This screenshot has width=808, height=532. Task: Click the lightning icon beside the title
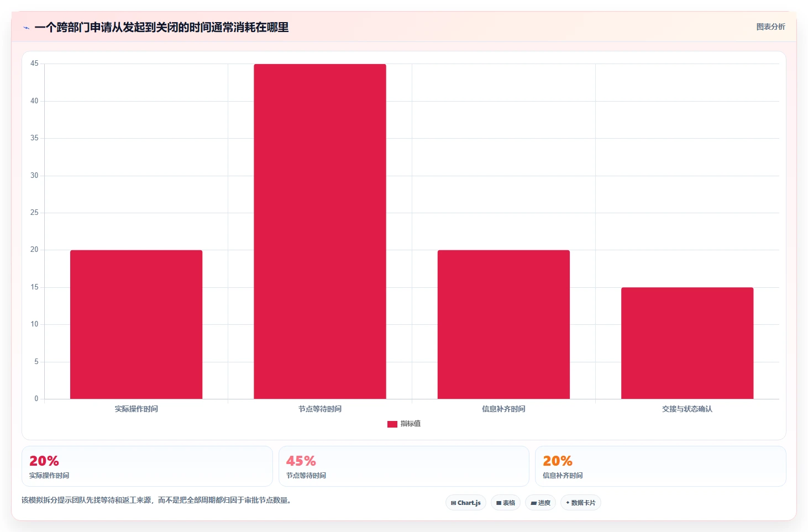point(26,28)
